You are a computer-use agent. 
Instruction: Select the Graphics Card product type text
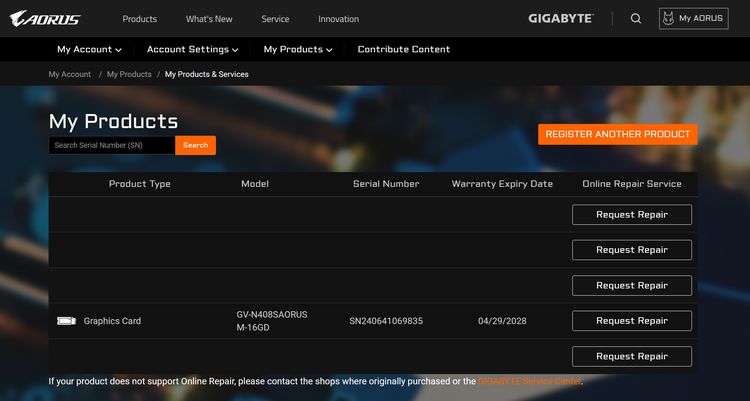tap(112, 321)
